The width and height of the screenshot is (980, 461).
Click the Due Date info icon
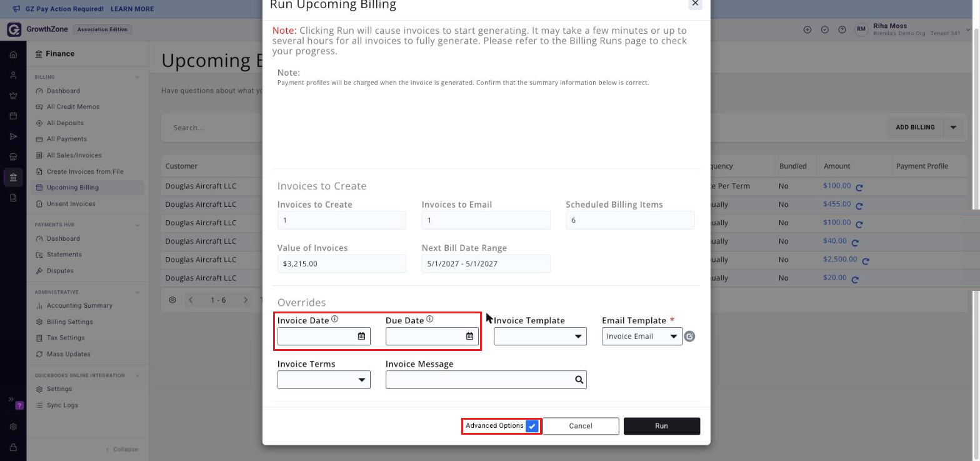click(430, 320)
